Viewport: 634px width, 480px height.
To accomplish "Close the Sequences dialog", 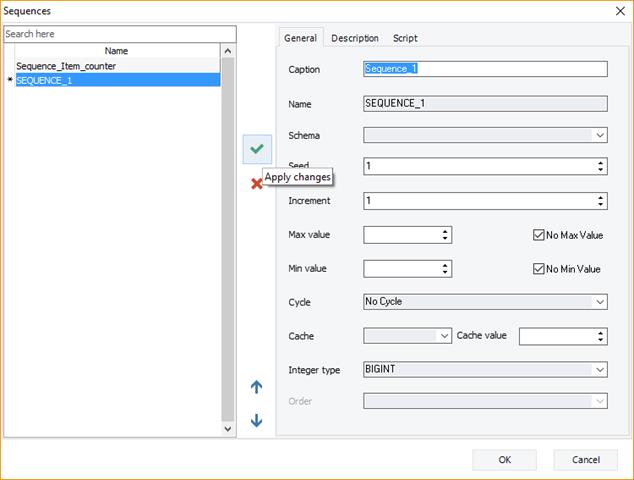I will [x=620, y=11].
